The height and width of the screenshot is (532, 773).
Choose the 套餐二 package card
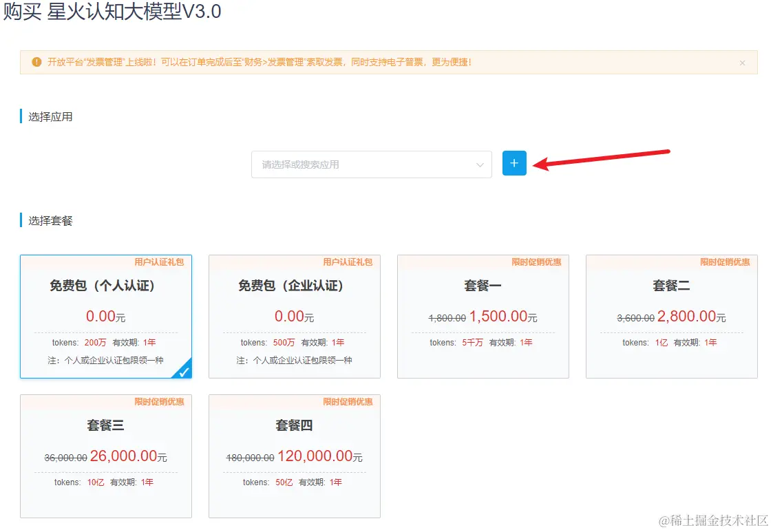671,317
